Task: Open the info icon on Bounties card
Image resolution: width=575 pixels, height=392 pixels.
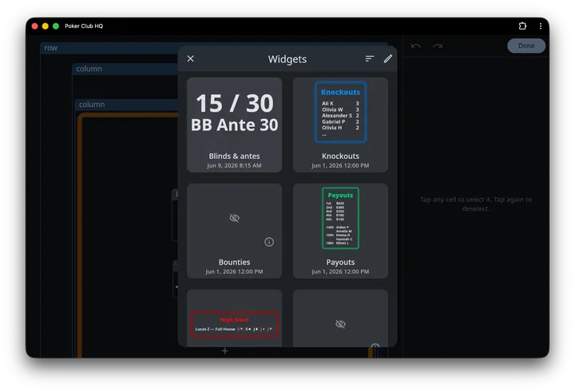Action: point(269,242)
